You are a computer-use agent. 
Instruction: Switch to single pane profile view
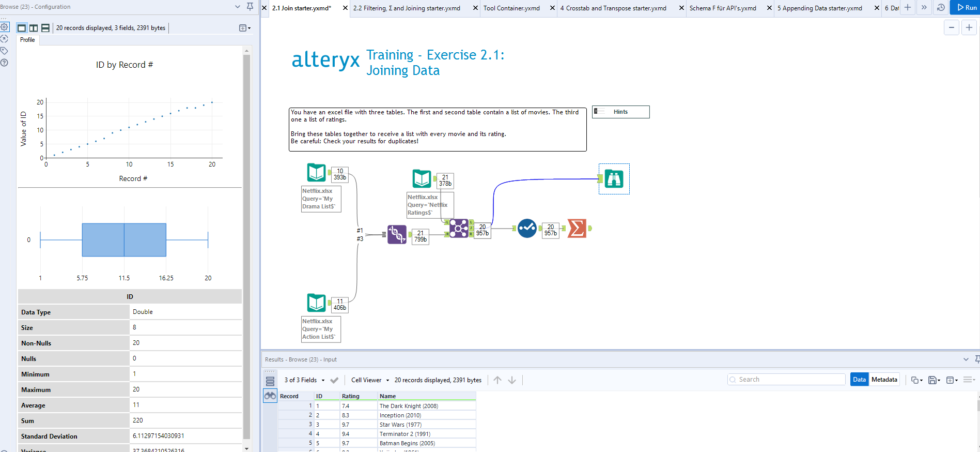(x=22, y=28)
